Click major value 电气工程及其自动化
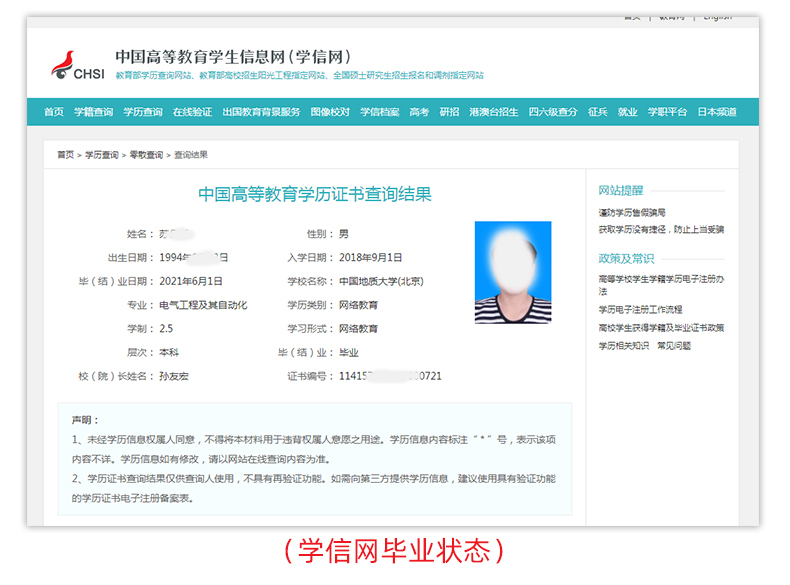Image resolution: width=790 pixels, height=585 pixels. tap(204, 305)
